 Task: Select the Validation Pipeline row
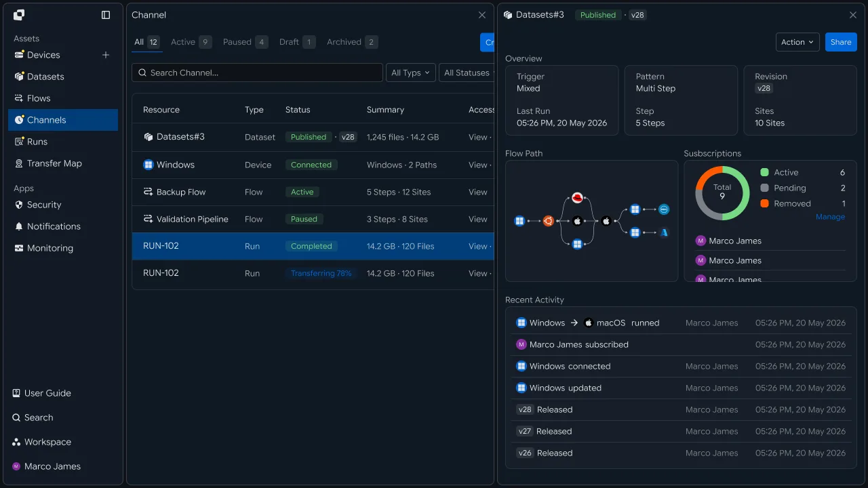point(313,219)
